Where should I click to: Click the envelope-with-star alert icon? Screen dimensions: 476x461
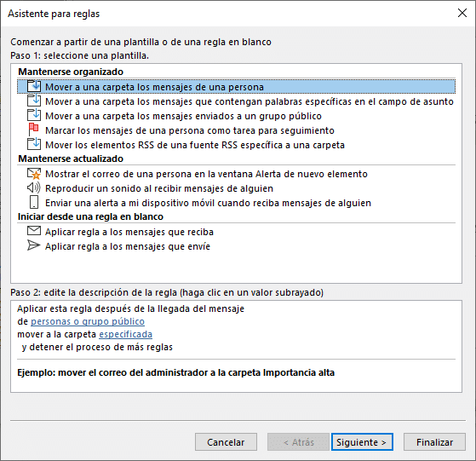[x=34, y=174]
